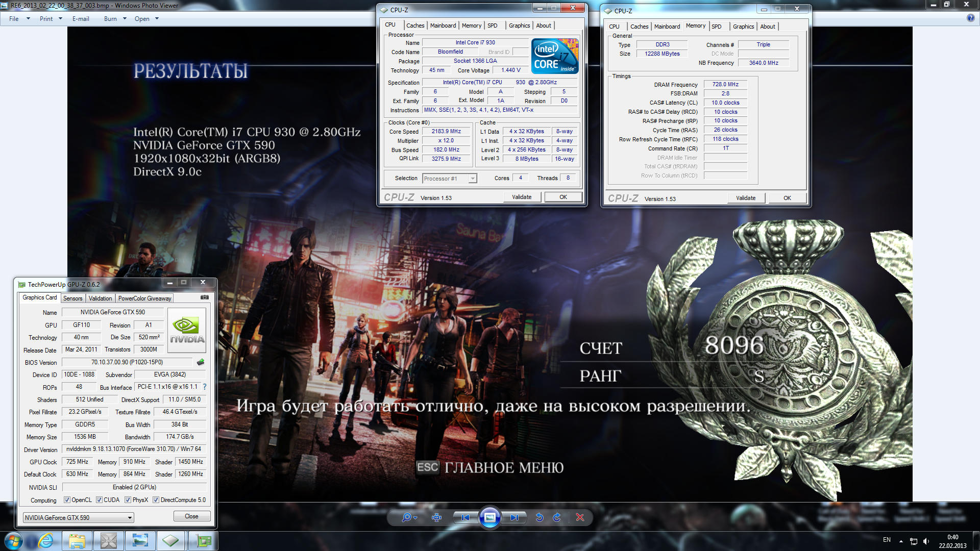
Task: Open the Sensors tab in GPU-Z
Action: [72, 298]
